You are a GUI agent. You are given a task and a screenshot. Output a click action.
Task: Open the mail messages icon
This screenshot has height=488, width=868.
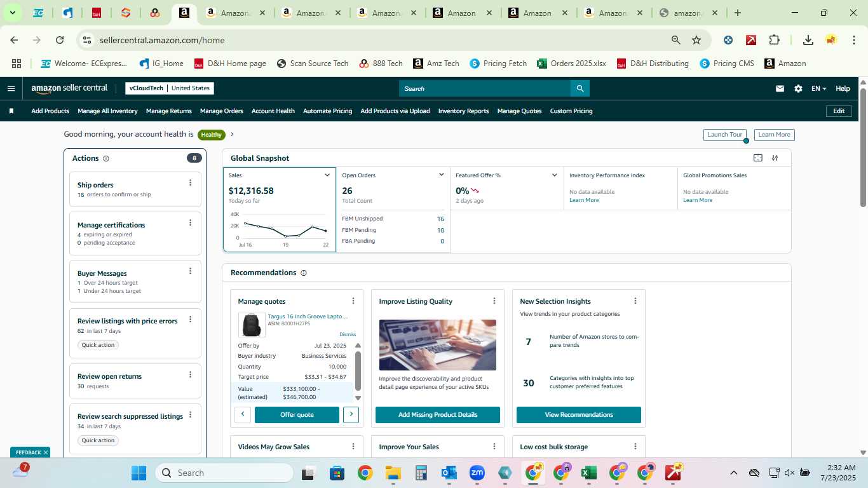(x=780, y=88)
